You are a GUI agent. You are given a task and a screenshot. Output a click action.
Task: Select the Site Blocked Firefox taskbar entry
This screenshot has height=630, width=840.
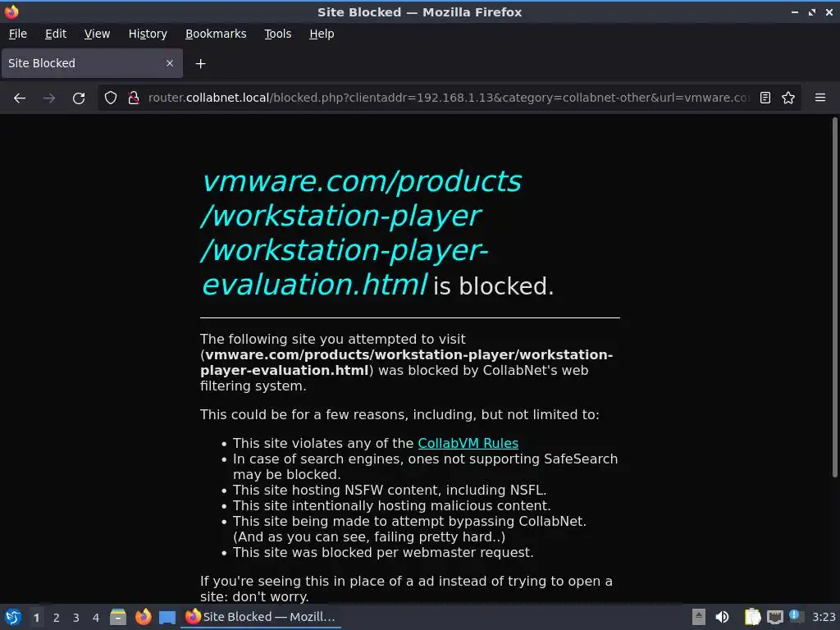point(261,617)
